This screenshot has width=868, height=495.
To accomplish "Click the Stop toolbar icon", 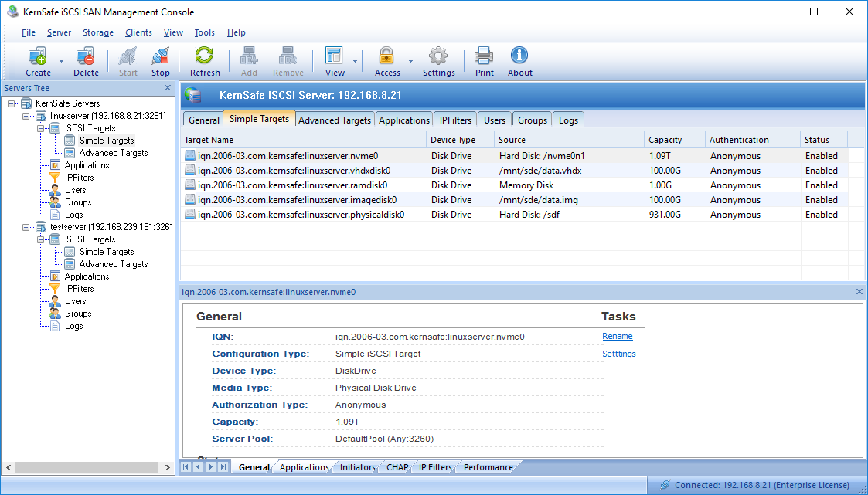I will click(x=161, y=56).
